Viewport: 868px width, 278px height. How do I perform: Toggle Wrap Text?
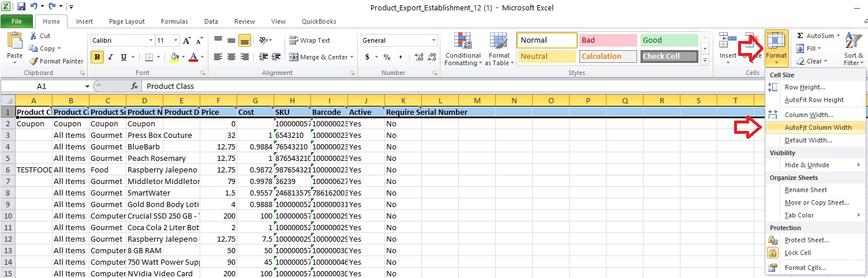coord(310,40)
